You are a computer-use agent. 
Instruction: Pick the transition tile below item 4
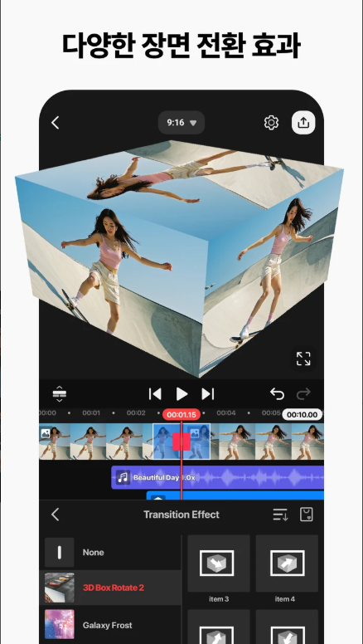tap(287, 627)
